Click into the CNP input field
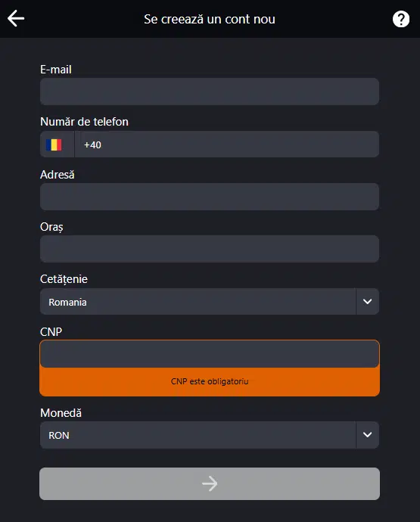 click(x=210, y=354)
